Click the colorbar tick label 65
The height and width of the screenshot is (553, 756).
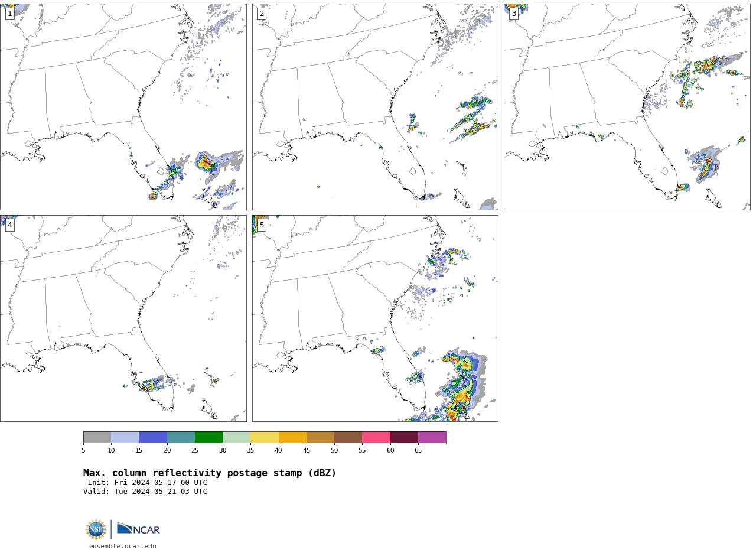click(418, 451)
